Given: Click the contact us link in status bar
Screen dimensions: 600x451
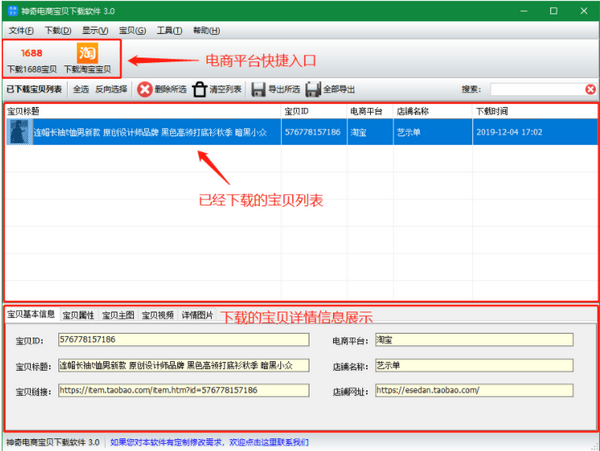Looking at the screenshot, I should click(x=210, y=441).
